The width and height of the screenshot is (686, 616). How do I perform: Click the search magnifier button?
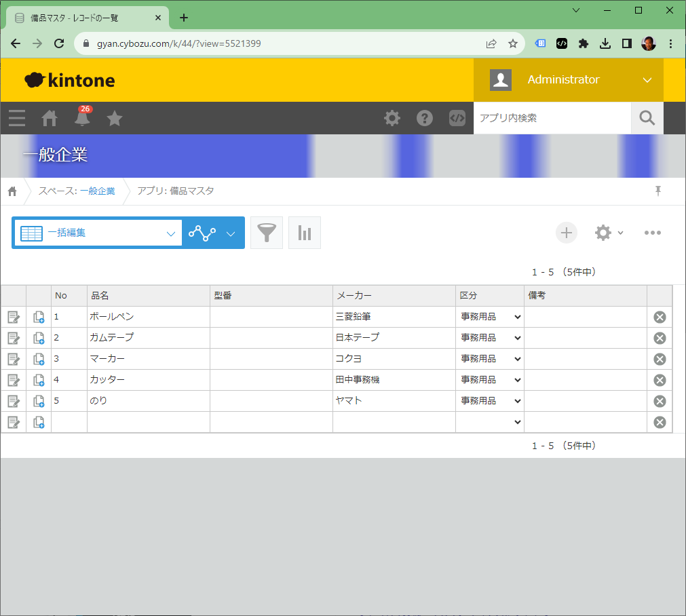pos(647,118)
